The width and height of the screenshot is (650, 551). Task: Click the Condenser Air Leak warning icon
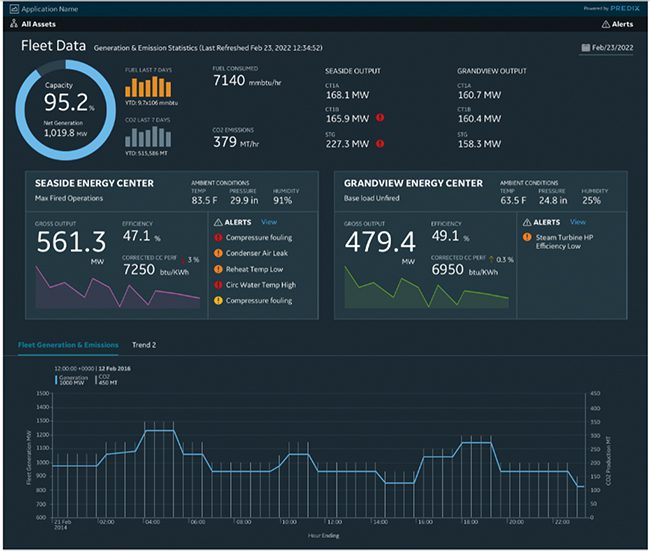pos(218,253)
